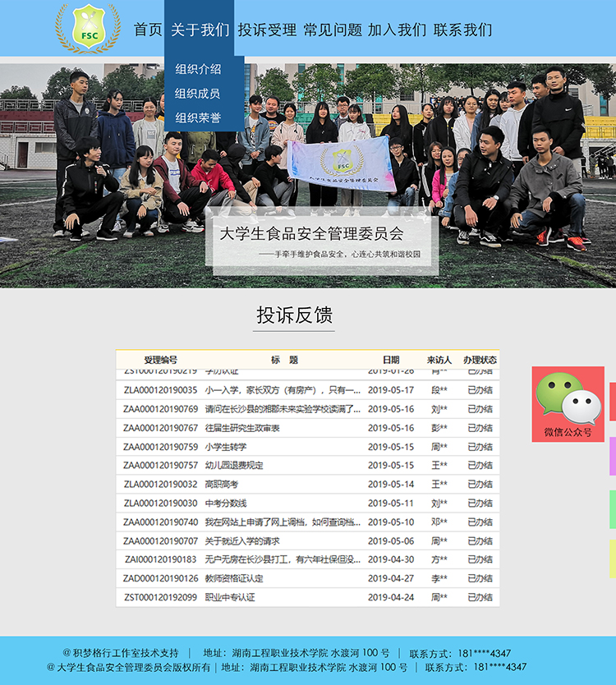This screenshot has height=685, width=616.
Task: Click the 中考分数线 row title
Action: click(x=226, y=503)
